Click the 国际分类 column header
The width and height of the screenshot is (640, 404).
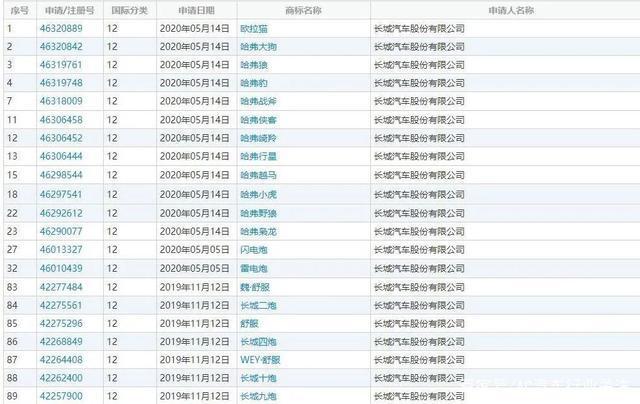[x=128, y=9]
